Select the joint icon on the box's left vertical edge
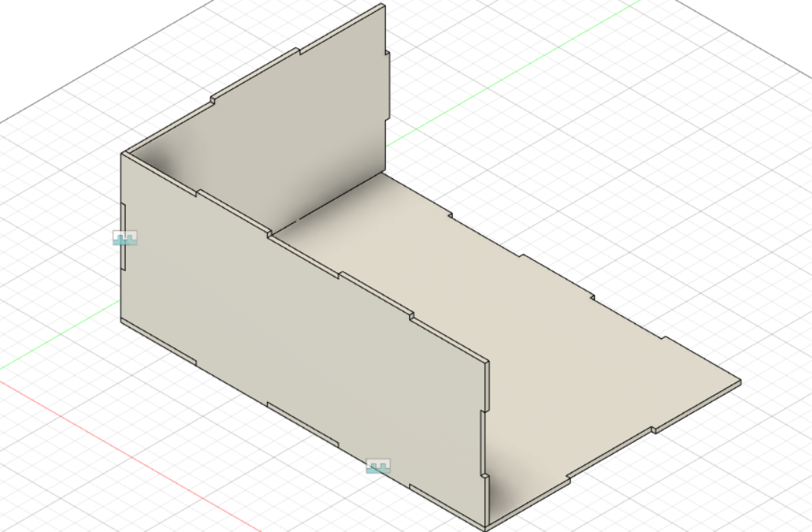 pyautogui.click(x=126, y=238)
